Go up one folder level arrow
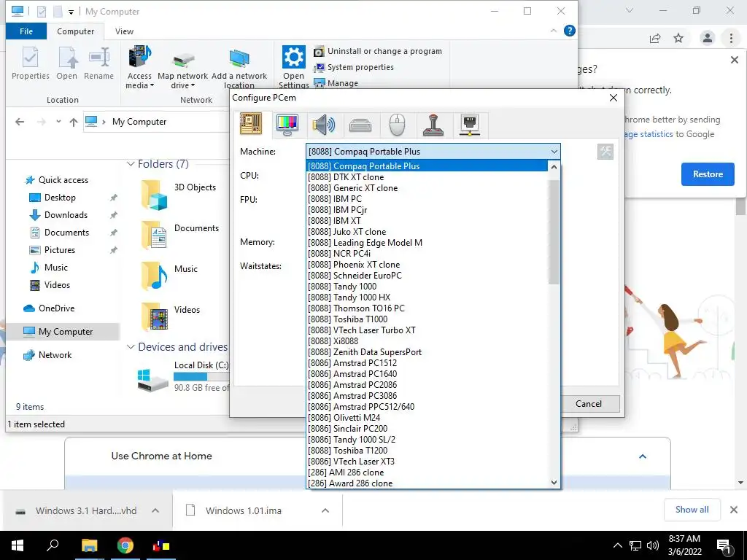747x560 pixels. tap(74, 122)
